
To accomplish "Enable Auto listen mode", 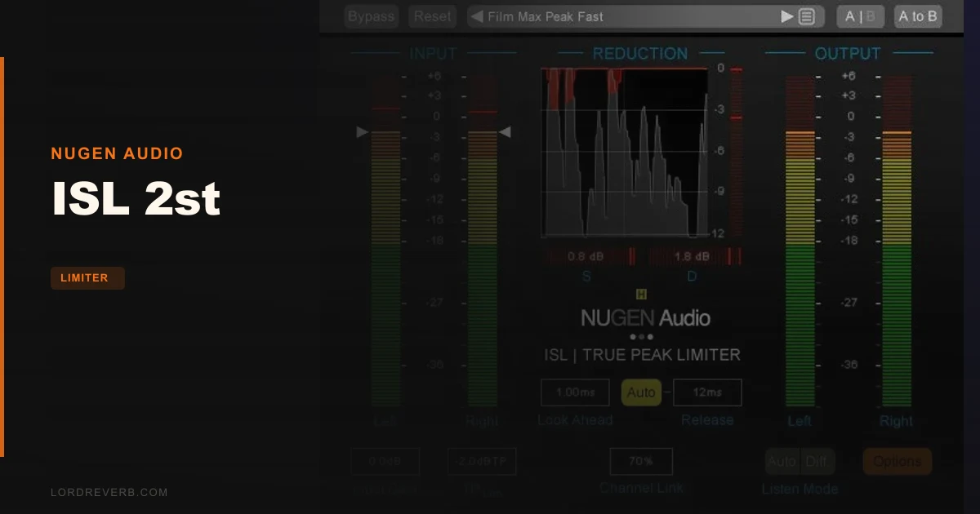I will coord(782,461).
